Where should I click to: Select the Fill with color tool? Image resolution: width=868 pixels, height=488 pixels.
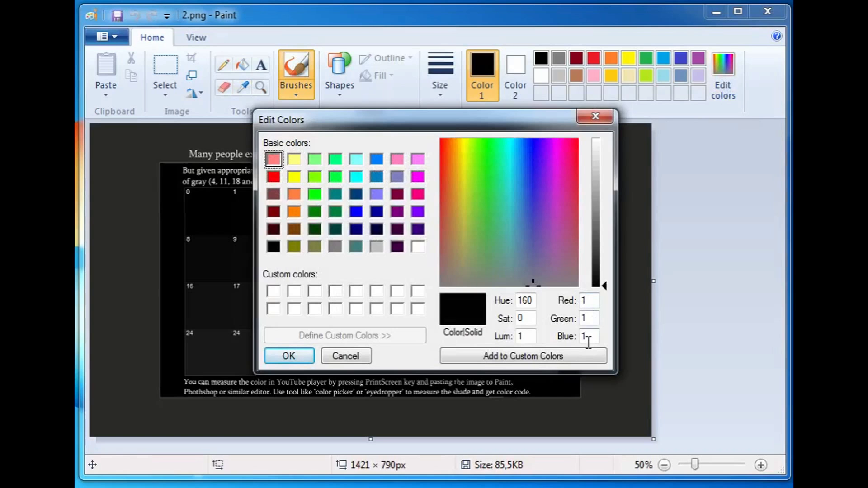coord(242,64)
